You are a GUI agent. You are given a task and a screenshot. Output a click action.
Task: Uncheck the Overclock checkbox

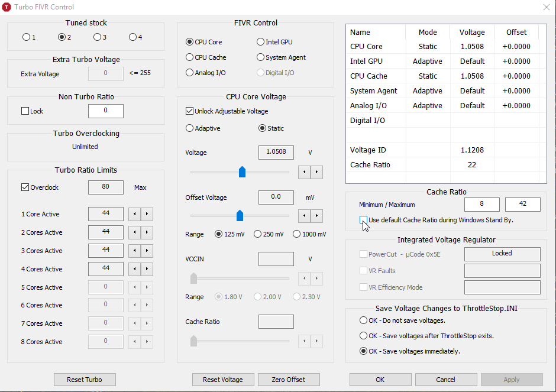click(x=25, y=187)
